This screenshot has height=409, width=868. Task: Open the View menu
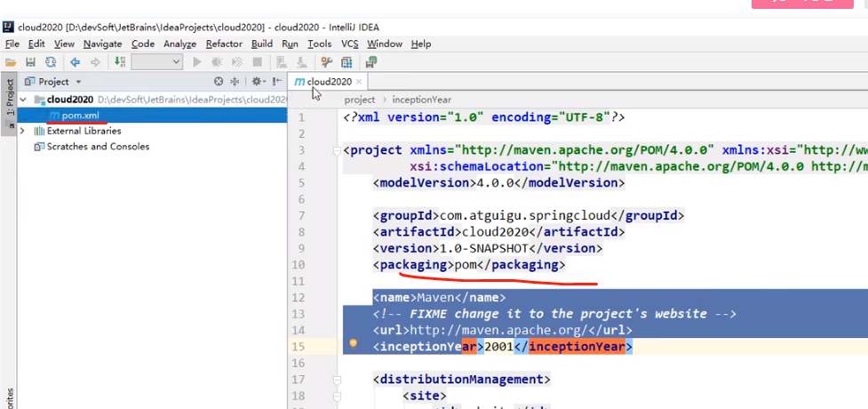pos(64,44)
